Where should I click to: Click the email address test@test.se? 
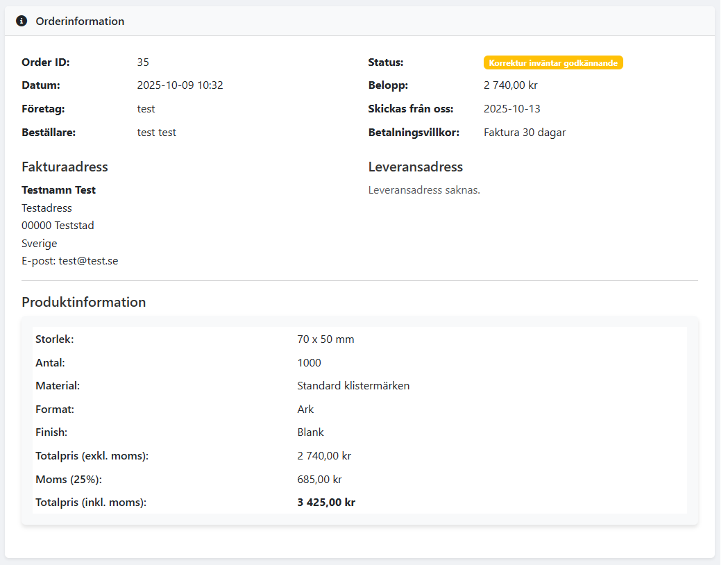(x=88, y=261)
